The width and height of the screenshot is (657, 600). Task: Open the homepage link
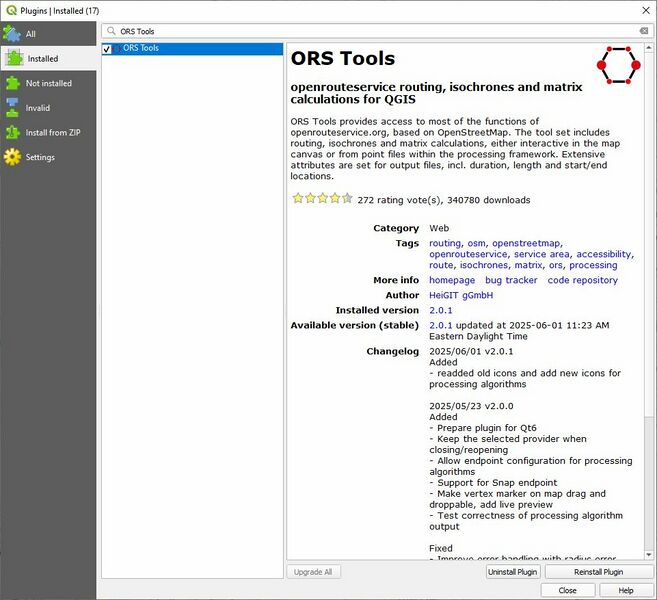click(x=452, y=281)
